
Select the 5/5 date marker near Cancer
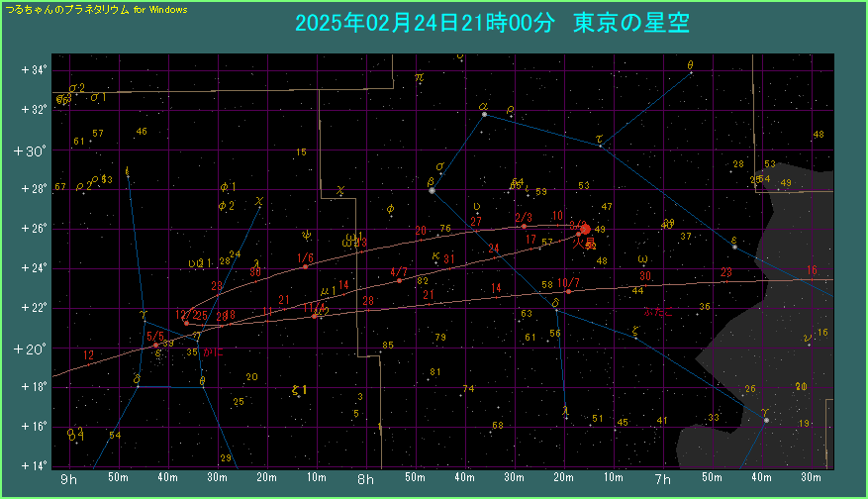[x=155, y=337]
